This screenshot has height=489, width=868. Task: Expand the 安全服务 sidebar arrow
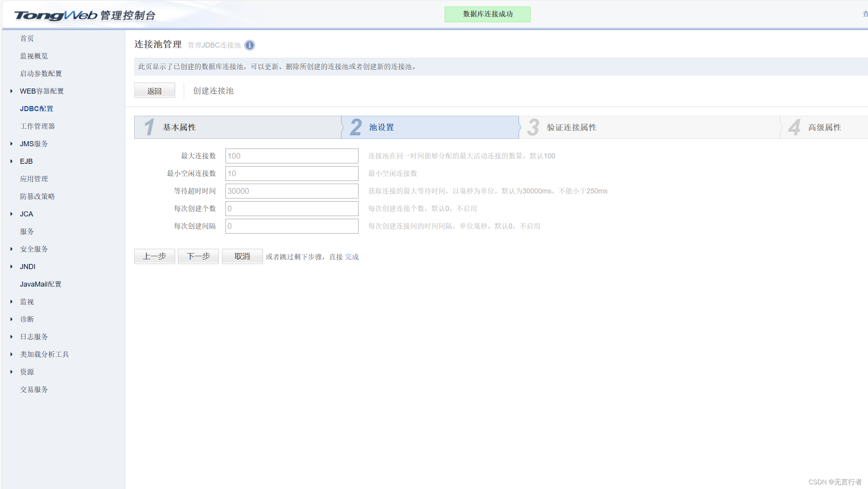pyautogui.click(x=11, y=249)
